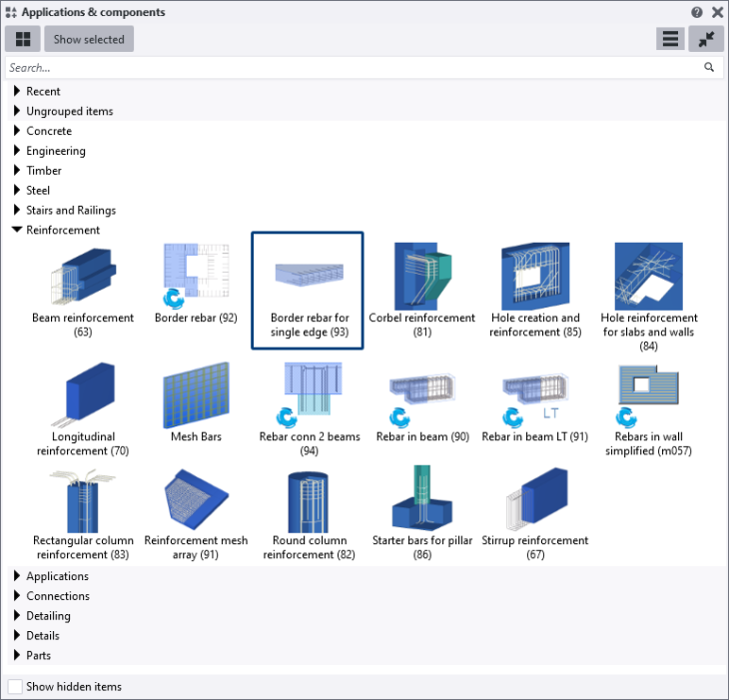Image resolution: width=729 pixels, height=700 pixels.
Task: Open the Mesh Bars component
Action: (x=196, y=402)
